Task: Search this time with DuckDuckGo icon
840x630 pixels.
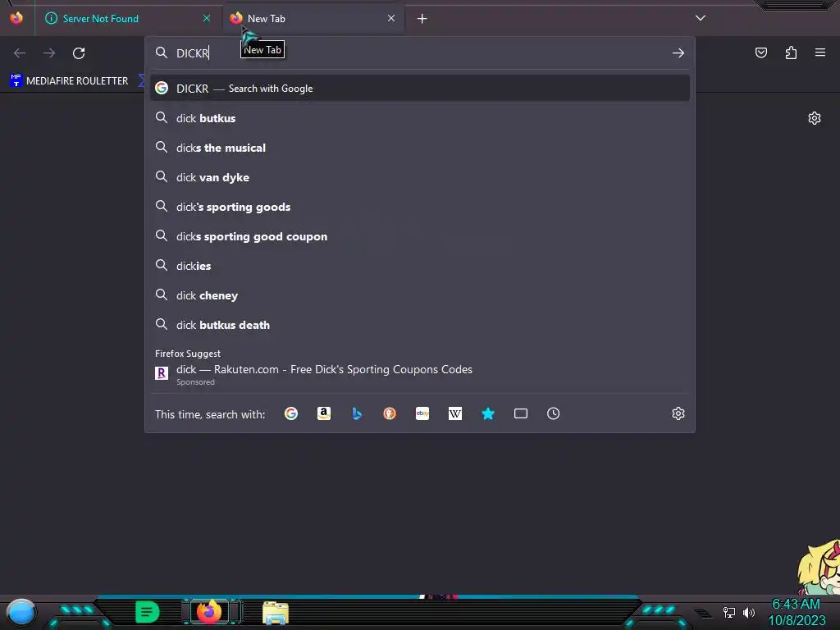Action: (390, 413)
